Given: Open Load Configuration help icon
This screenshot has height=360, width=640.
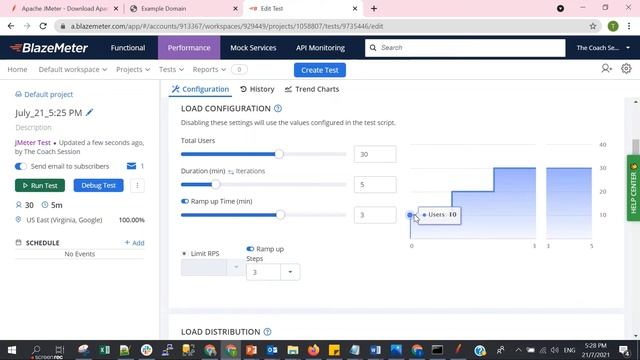Looking at the screenshot, I should (x=278, y=109).
